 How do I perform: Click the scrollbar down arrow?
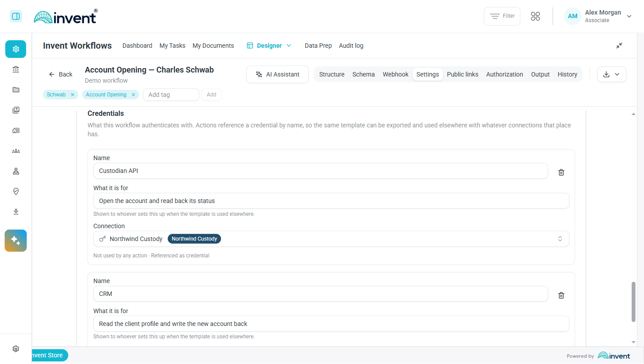click(633, 342)
